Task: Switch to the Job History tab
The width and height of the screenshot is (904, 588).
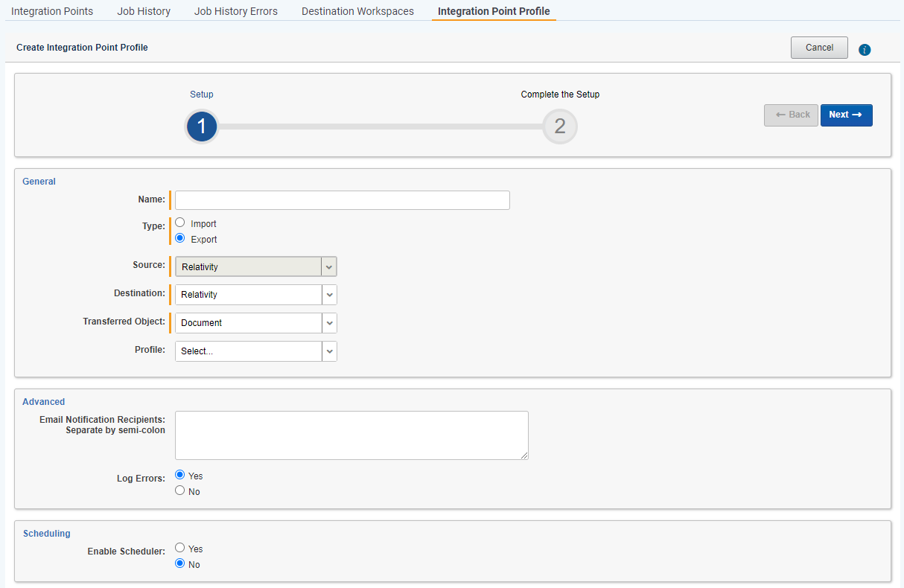Action: (x=144, y=11)
